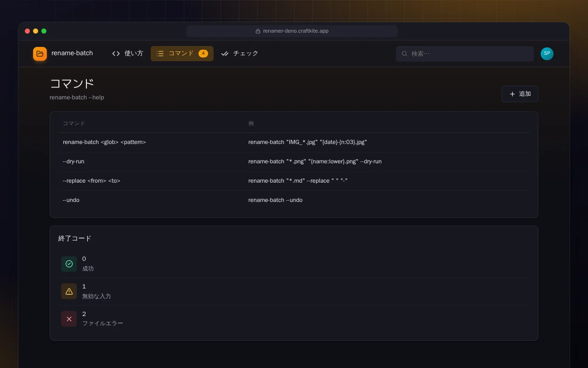Click the "*.md" --replace example text
The height and width of the screenshot is (368, 588).
[298, 181]
